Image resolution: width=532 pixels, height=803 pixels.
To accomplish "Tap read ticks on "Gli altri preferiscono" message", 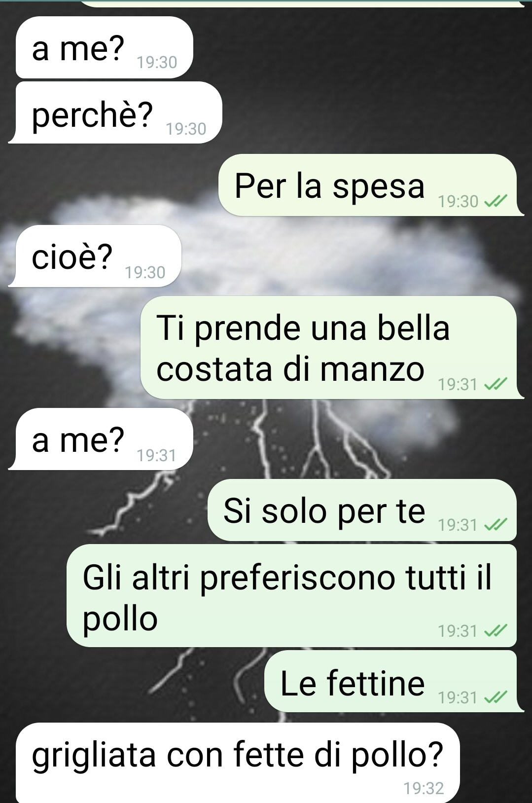I will click(x=495, y=631).
